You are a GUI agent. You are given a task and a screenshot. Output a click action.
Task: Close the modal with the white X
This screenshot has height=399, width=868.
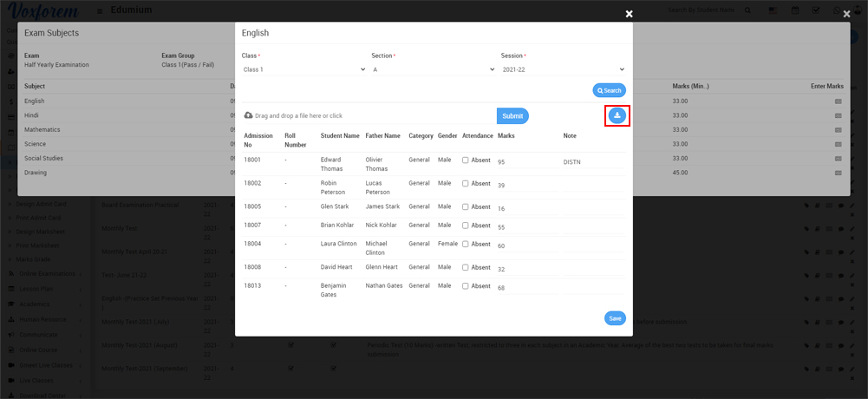click(x=630, y=14)
